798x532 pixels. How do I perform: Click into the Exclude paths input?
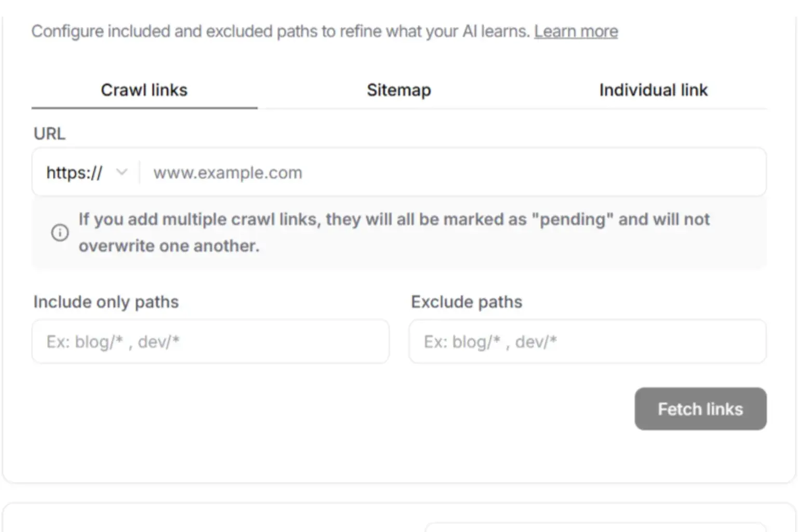588,341
